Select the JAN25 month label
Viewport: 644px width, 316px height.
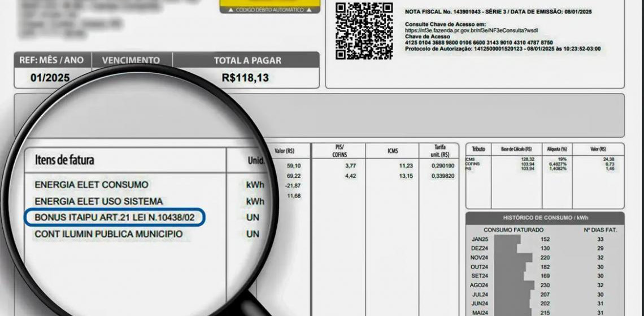pyautogui.click(x=479, y=239)
